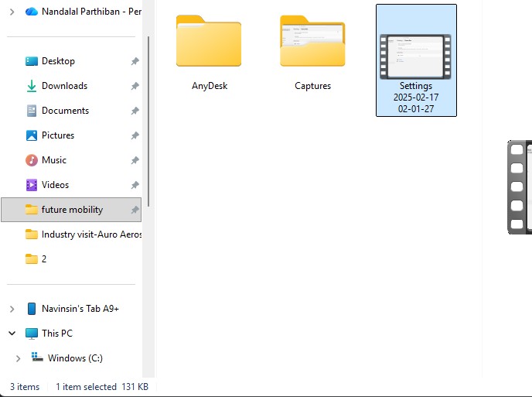Click the Pictures icon in sidebar
This screenshot has width=532, height=397.
32,135
